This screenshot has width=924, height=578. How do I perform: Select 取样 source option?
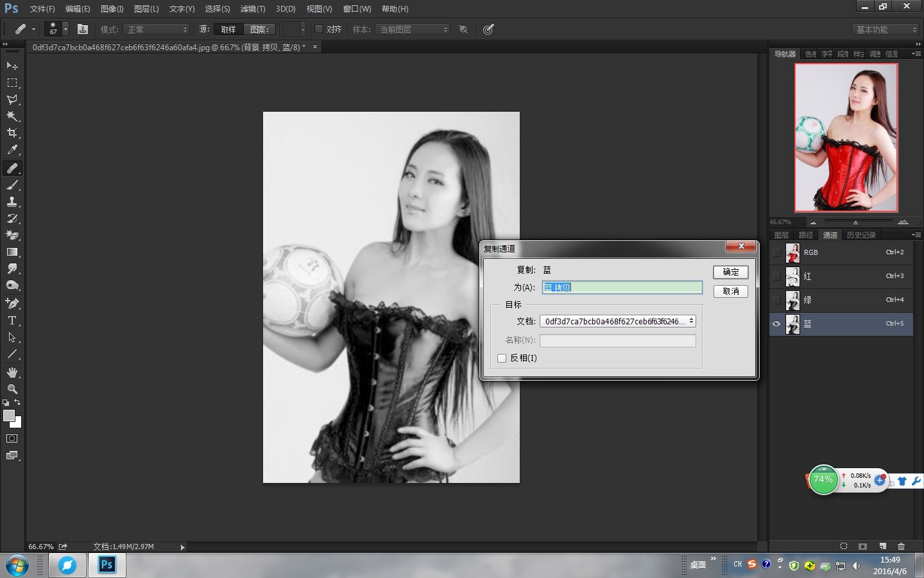point(228,30)
